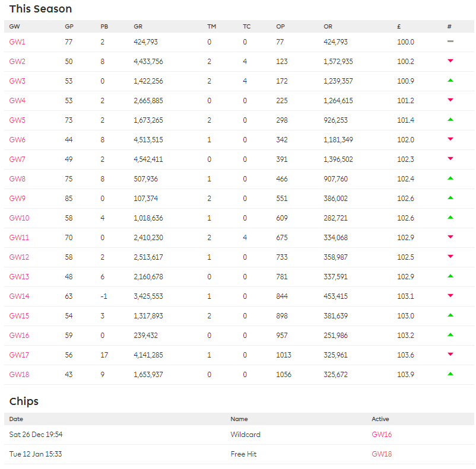Open the GW16 link in Wildcard chip row
Viewport: 476px width, 469px height.
pos(382,435)
